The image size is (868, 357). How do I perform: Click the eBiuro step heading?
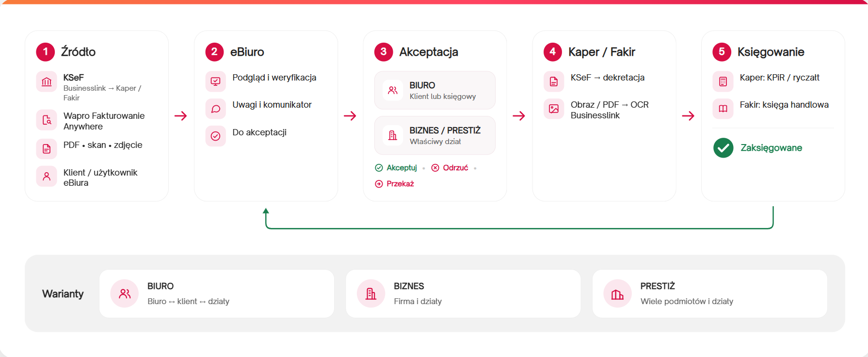247,52
